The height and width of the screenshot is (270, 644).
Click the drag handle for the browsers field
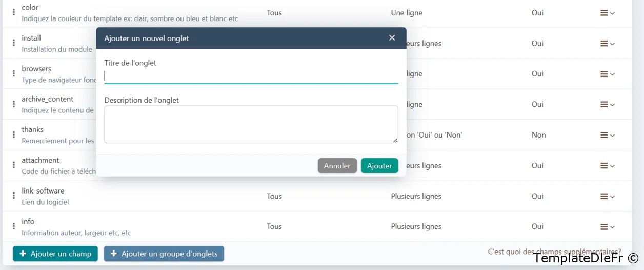coord(14,74)
